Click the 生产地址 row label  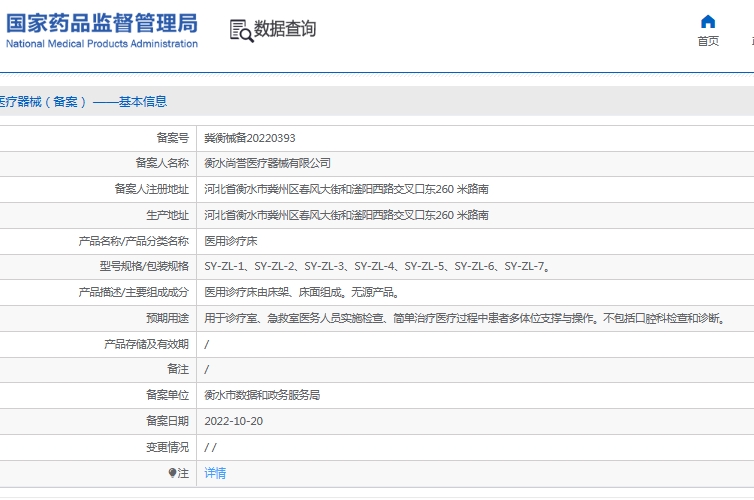pyautogui.click(x=167, y=215)
